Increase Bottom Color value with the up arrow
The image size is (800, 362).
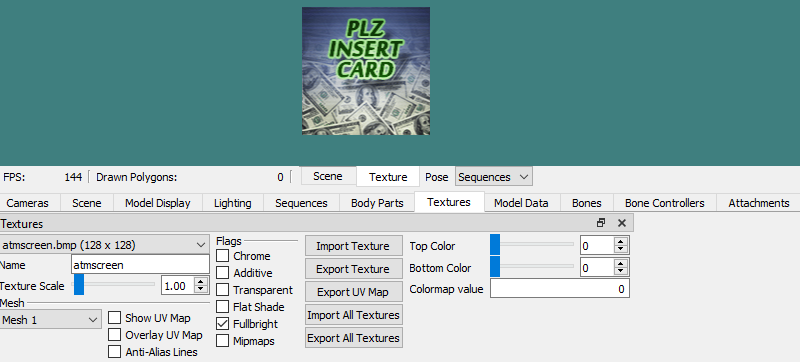tap(620, 264)
